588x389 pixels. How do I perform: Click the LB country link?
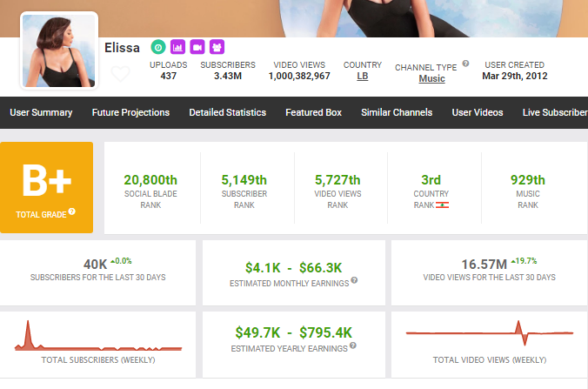coord(362,77)
